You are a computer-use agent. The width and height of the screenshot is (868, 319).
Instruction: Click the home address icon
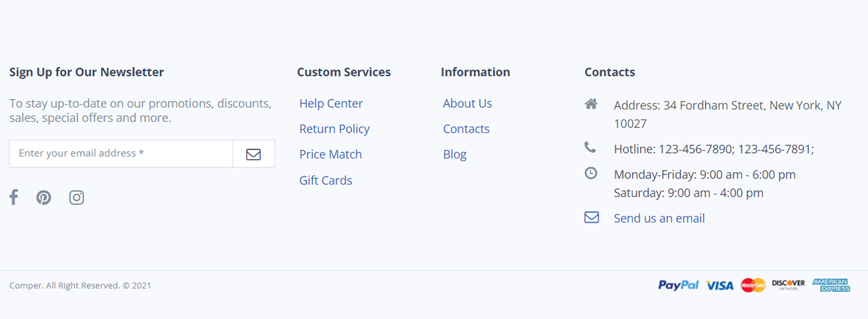[591, 104]
